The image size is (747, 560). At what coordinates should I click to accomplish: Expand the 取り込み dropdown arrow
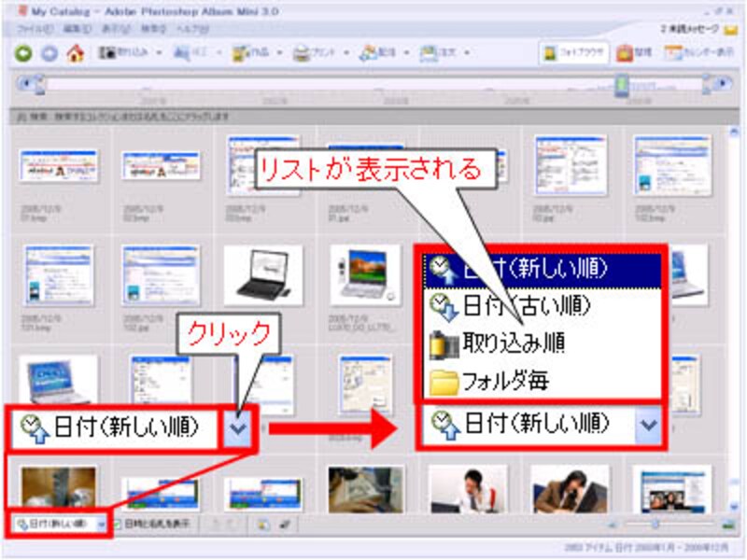click(159, 52)
